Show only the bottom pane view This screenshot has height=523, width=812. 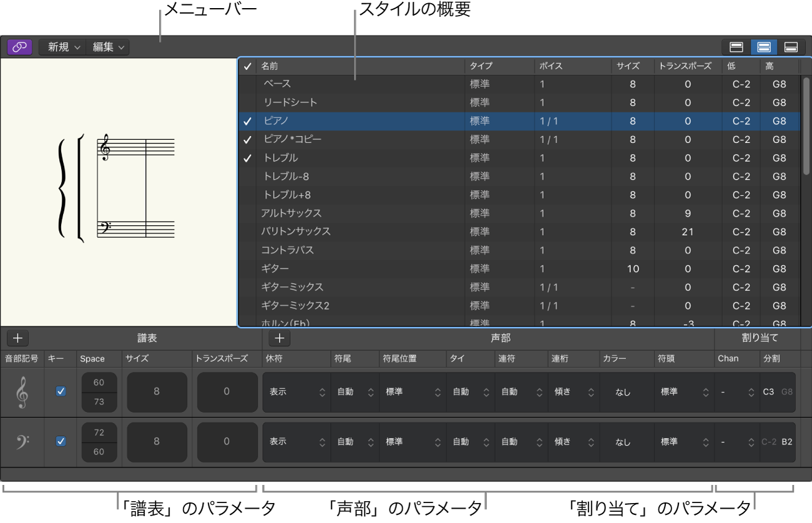pyautogui.click(x=791, y=47)
